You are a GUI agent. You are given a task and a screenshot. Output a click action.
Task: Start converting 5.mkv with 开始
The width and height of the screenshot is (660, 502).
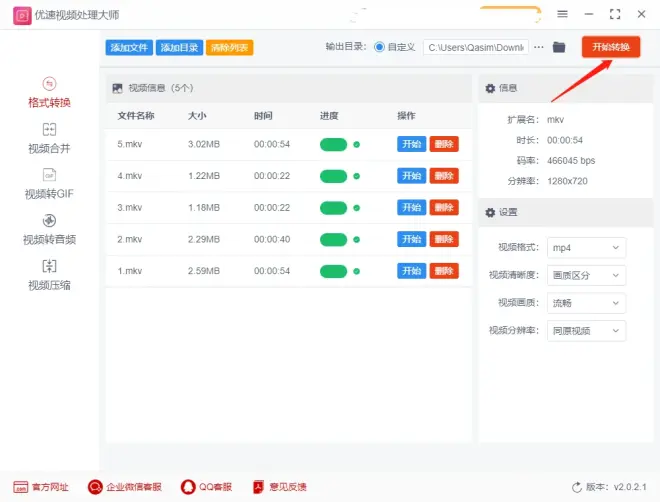(x=412, y=144)
